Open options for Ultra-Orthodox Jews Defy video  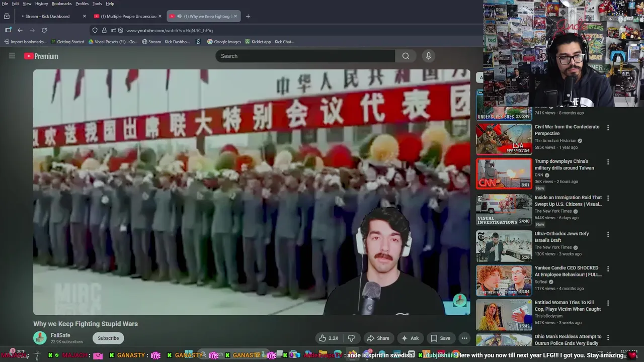point(608,234)
